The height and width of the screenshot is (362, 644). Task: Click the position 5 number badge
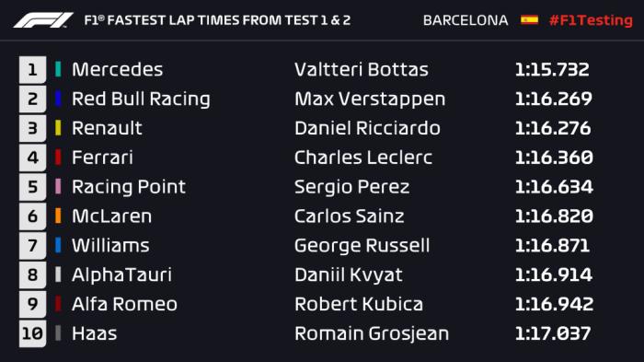point(32,187)
